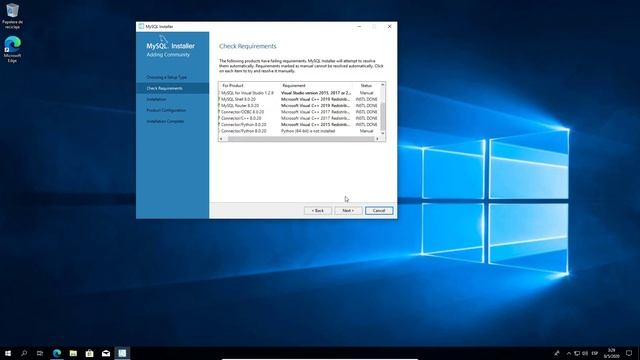Select the Microsoft Edge desktop shortcut

click(12, 49)
